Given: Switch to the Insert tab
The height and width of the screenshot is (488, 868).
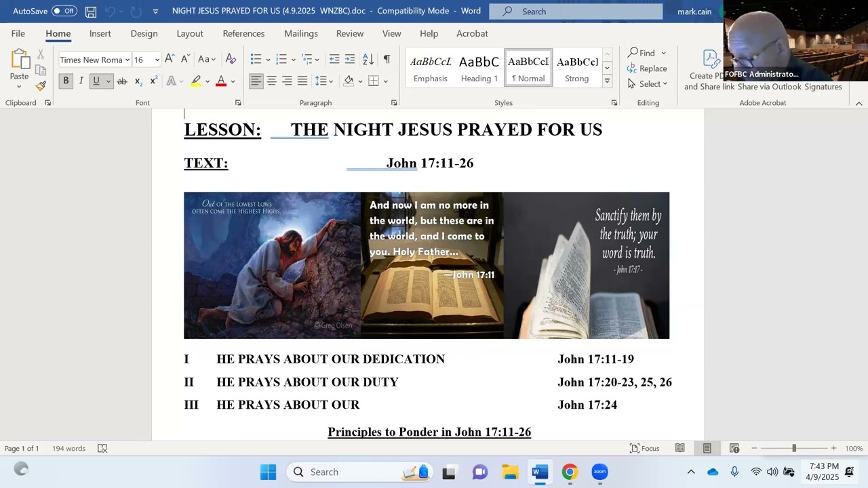Looking at the screenshot, I should tap(100, 33).
